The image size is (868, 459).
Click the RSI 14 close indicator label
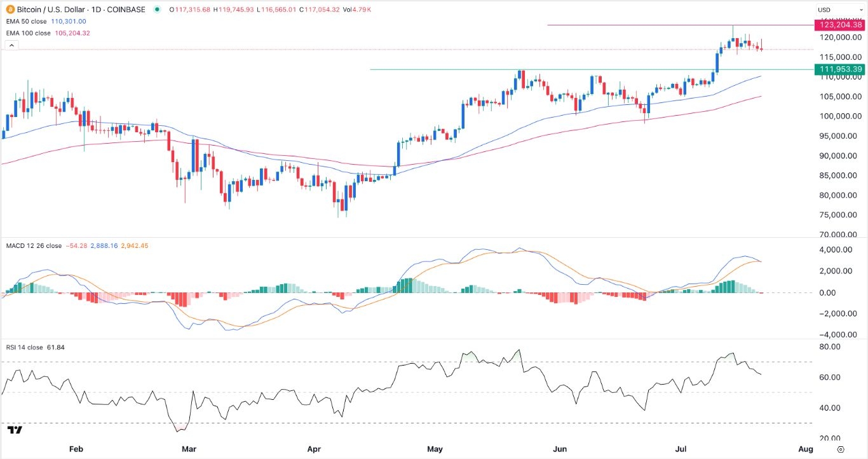pos(23,347)
